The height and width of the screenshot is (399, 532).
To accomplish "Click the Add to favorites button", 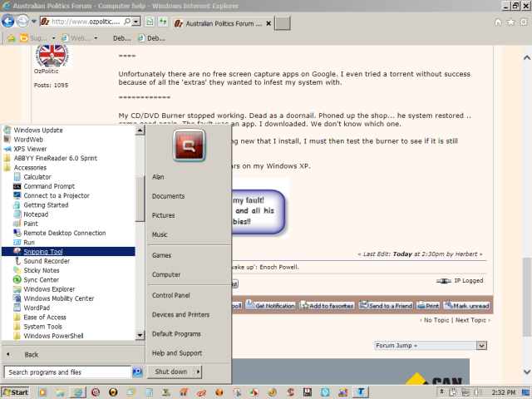I will pos(328,306).
